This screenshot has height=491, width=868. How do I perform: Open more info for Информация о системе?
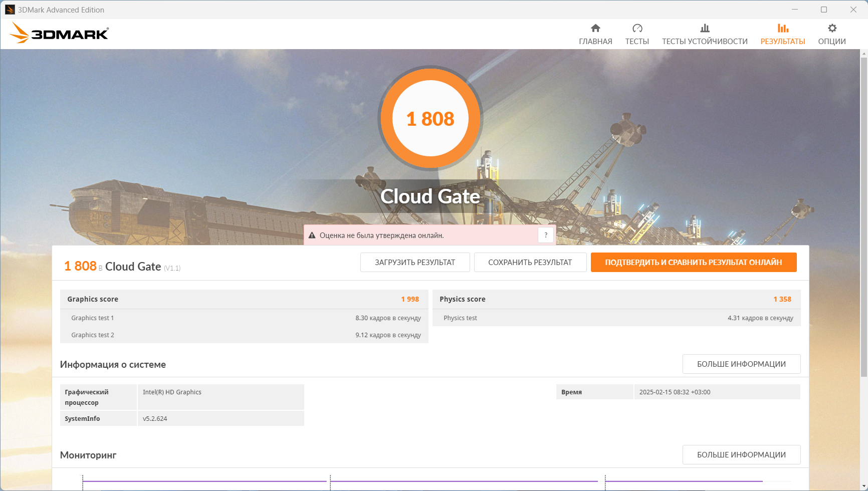(741, 364)
